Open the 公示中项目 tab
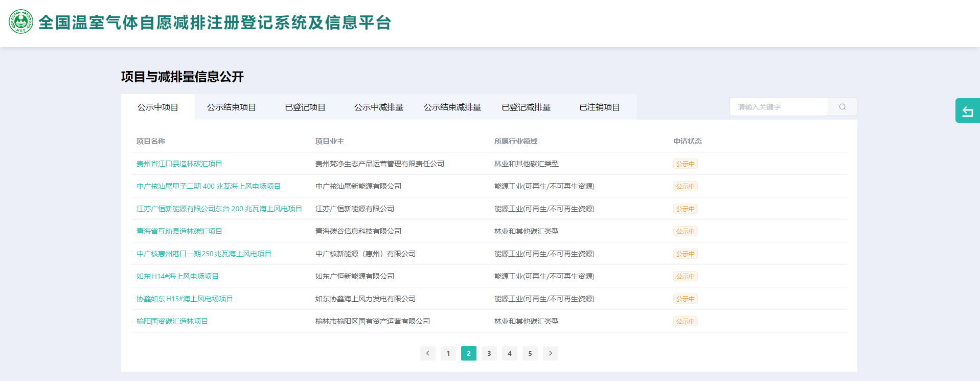The width and height of the screenshot is (980, 381). [x=158, y=107]
